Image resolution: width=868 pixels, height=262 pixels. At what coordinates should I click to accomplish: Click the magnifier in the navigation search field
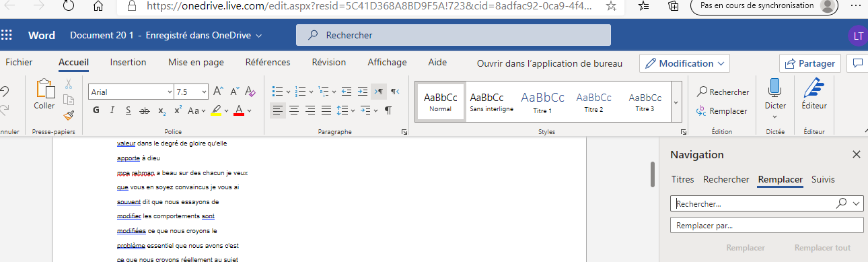(841, 203)
